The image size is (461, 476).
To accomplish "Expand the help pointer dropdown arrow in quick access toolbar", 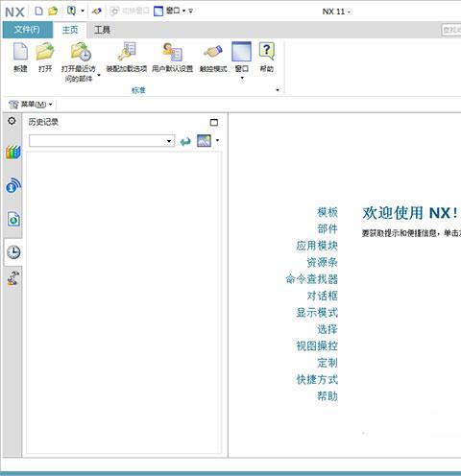I will pos(83,12).
